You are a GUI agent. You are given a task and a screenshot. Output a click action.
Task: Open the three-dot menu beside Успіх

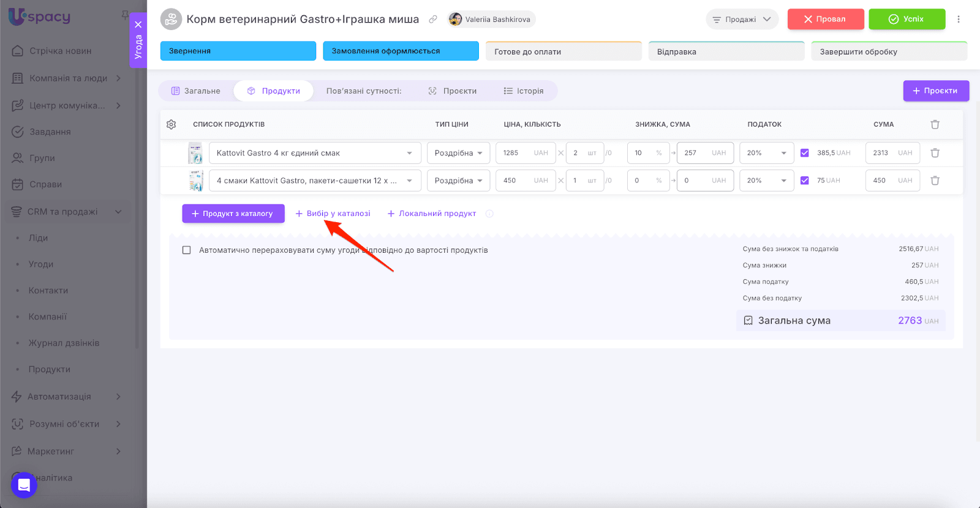coord(959,19)
